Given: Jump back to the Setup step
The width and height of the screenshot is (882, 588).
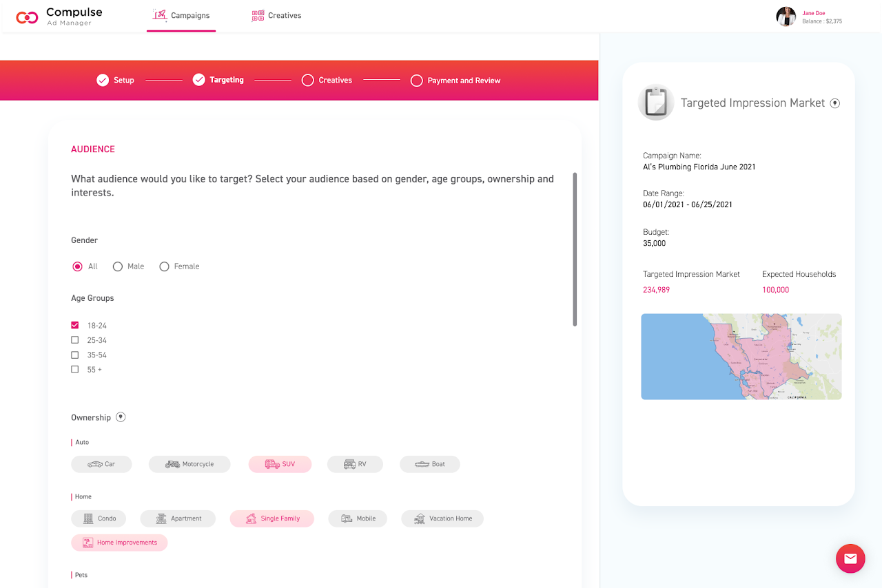Looking at the screenshot, I should [115, 81].
